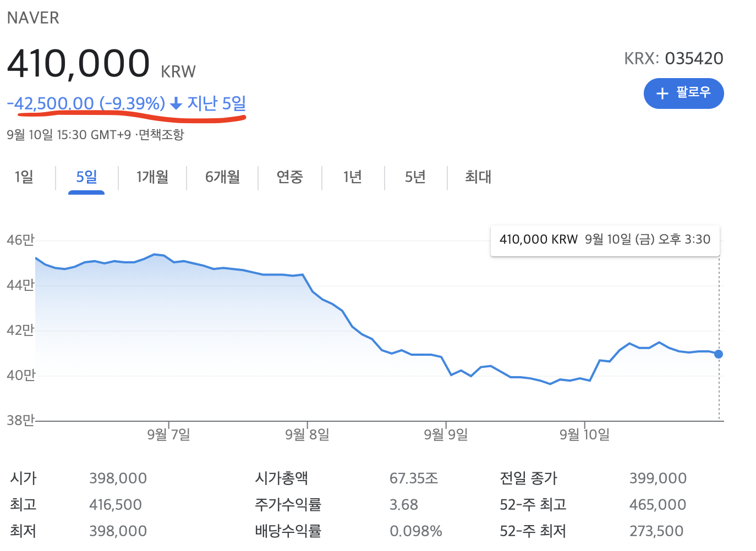
Task: Click the 52-주 최고 value 465,000
Action: coord(658,504)
